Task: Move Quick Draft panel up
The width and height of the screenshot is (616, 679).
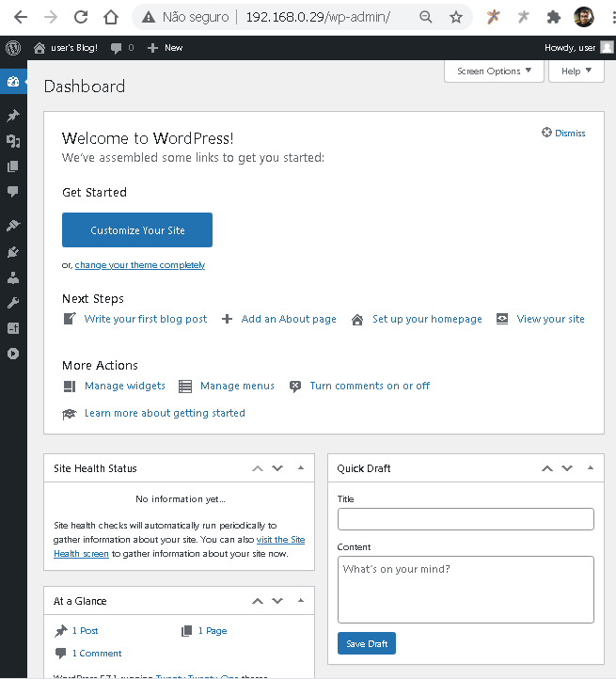Action: (x=547, y=468)
